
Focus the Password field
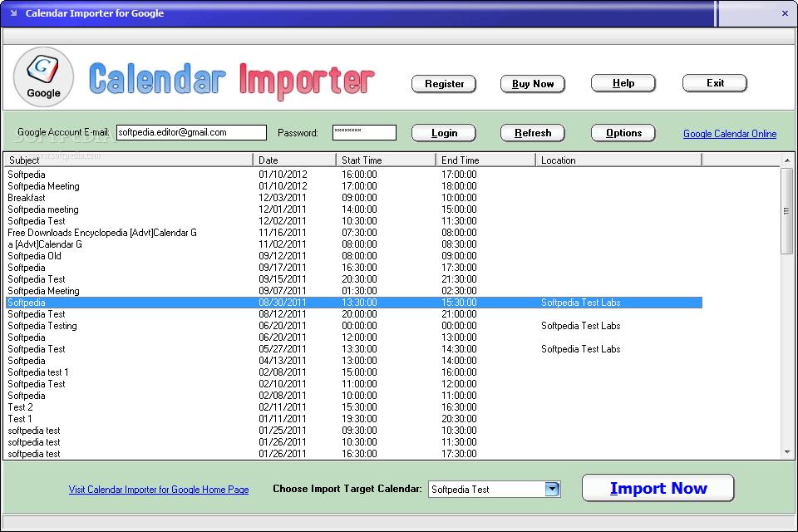click(364, 132)
